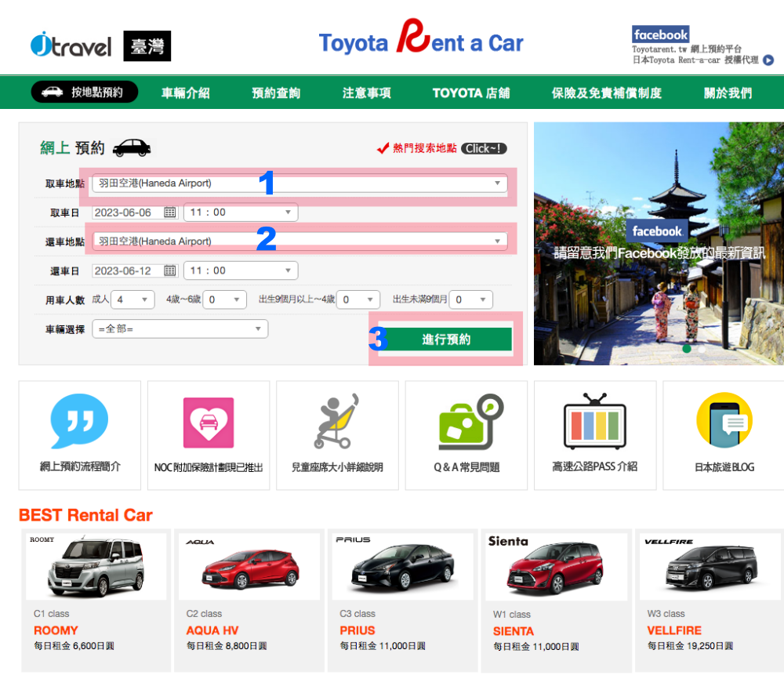Click the SIENTA car thumbnail
Screen dimensions: 784x686
pos(556,568)
